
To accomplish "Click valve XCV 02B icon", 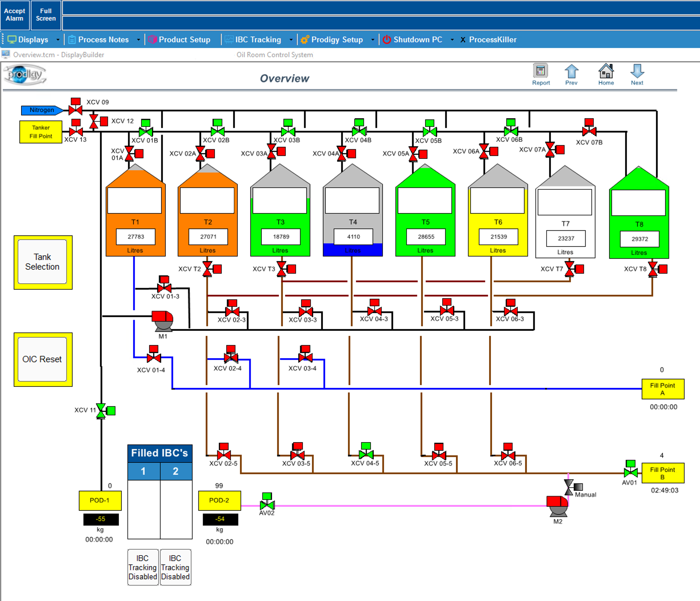I will pos(217,127).
